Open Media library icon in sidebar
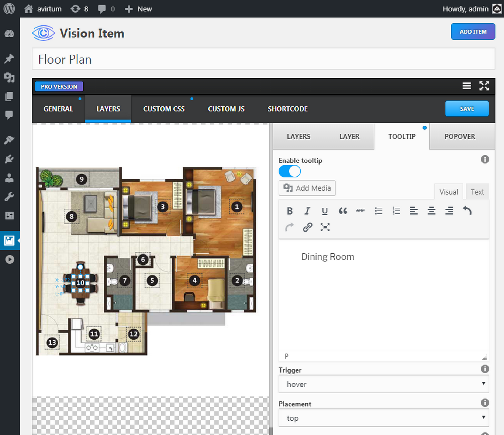Screen dimensions: 504x435 pyautogui.click(x=9, y=77)
